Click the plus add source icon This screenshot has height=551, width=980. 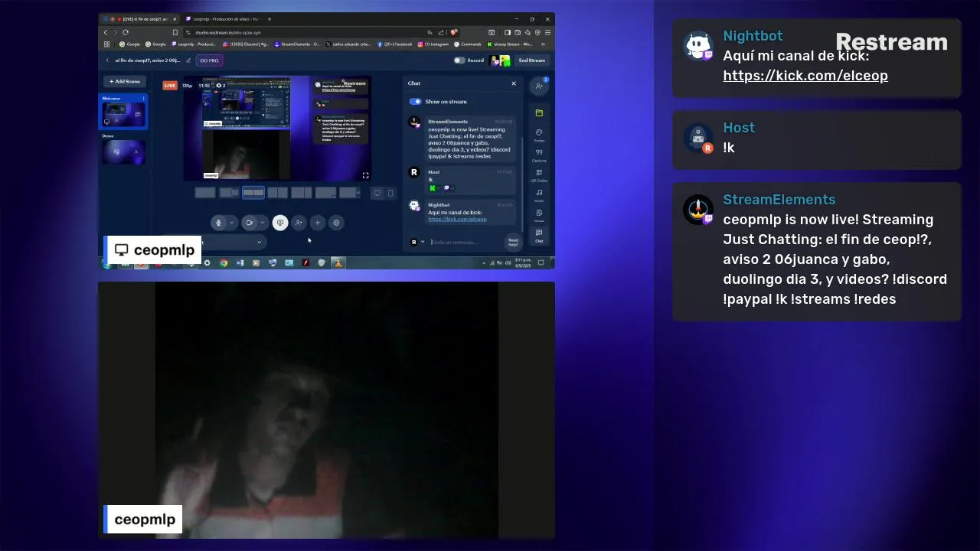[x=318, y=223]
